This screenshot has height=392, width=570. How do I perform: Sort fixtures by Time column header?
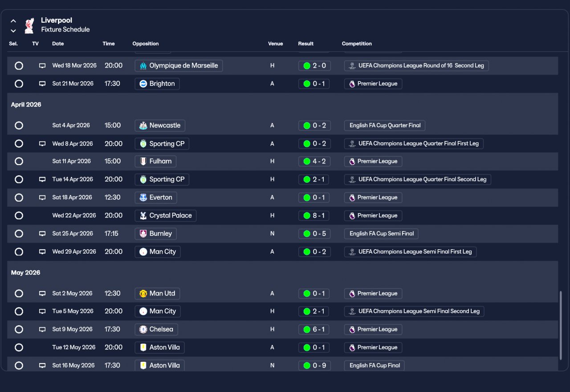click(x=109, y=44)
